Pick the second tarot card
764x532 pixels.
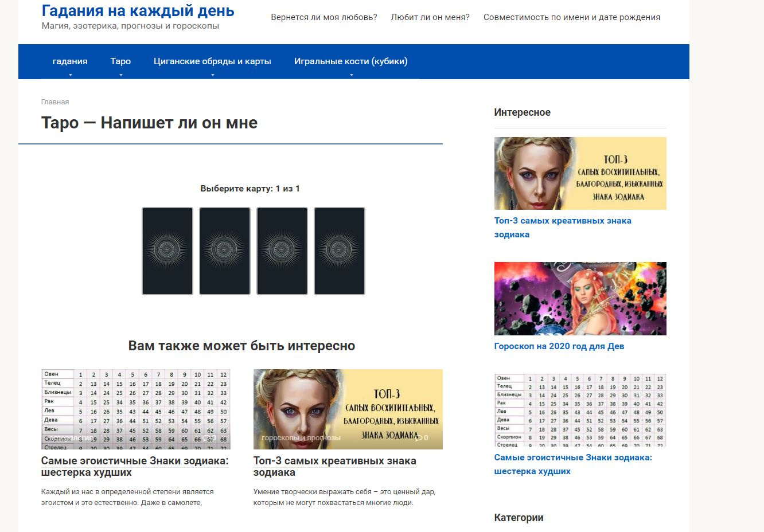pyautogui.click(x=225, y=251)
